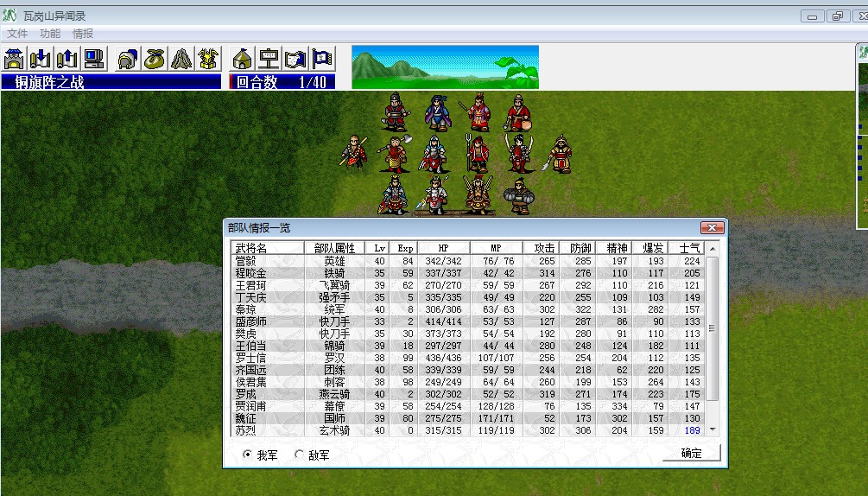Select the 樊虎 row
Screen dimensions: 868x496
[x=468, y=334]
